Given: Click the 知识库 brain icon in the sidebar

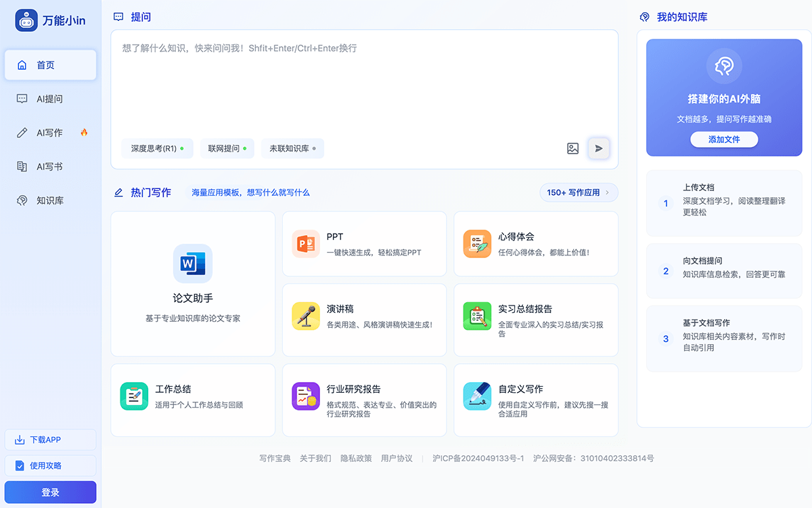Looking at the screenshot, I should point(22,200).
